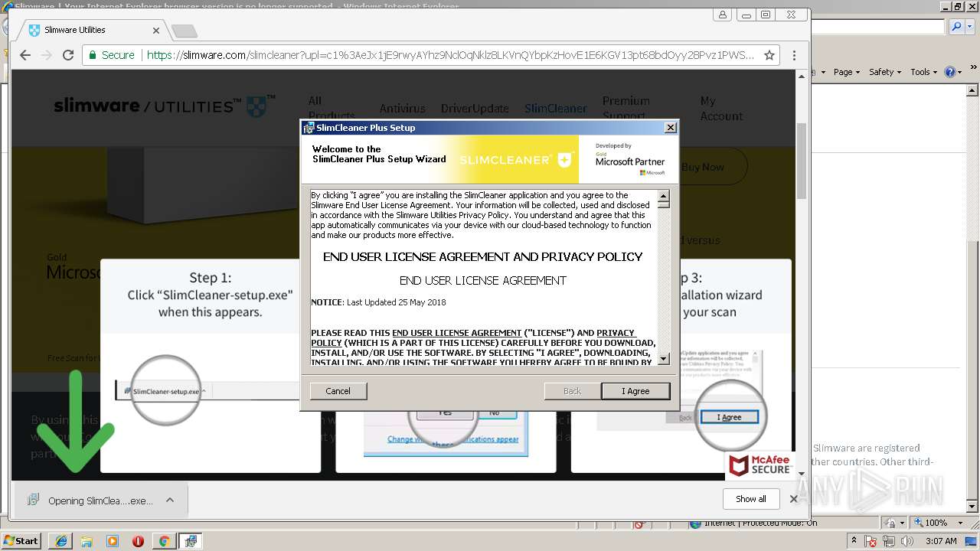The width and height of the screenshot is (980, 551).
Task: Open Premium Support in site navigation
Action: coord(626,108)
